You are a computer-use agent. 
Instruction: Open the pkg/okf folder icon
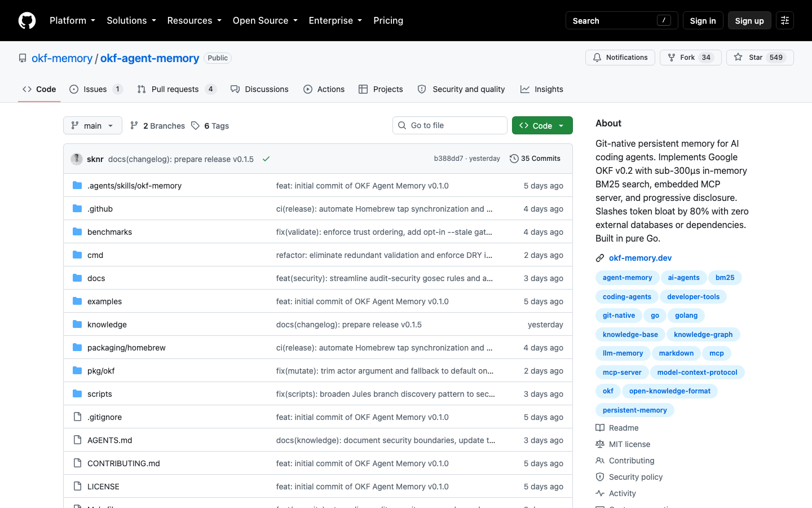(x=77, y=371)
